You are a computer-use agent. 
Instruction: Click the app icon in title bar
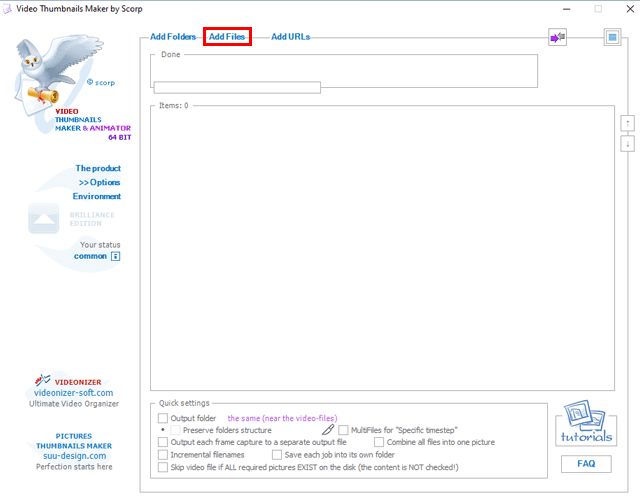pos(7,9)
